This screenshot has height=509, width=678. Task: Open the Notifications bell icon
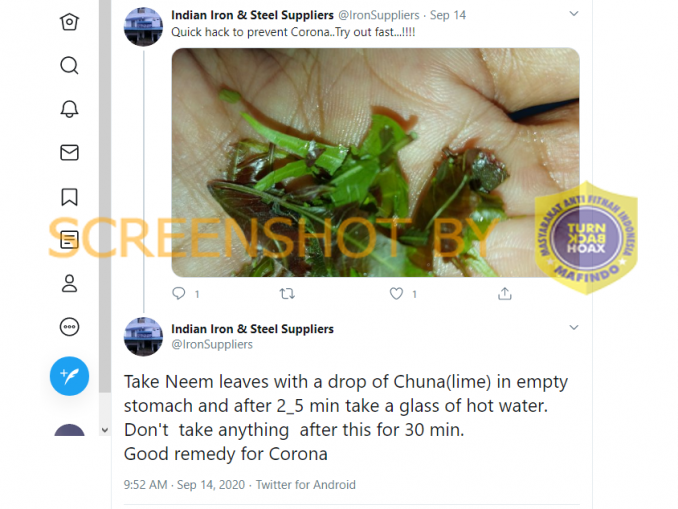69,109
